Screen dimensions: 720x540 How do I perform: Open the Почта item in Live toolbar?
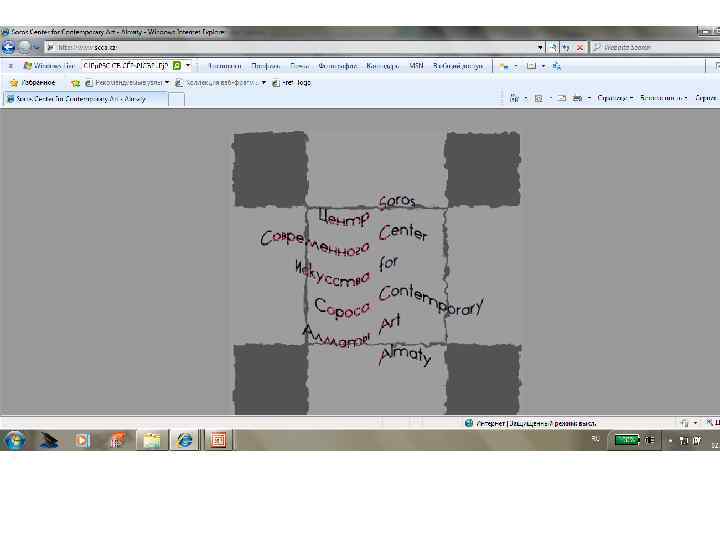[299, 66]
